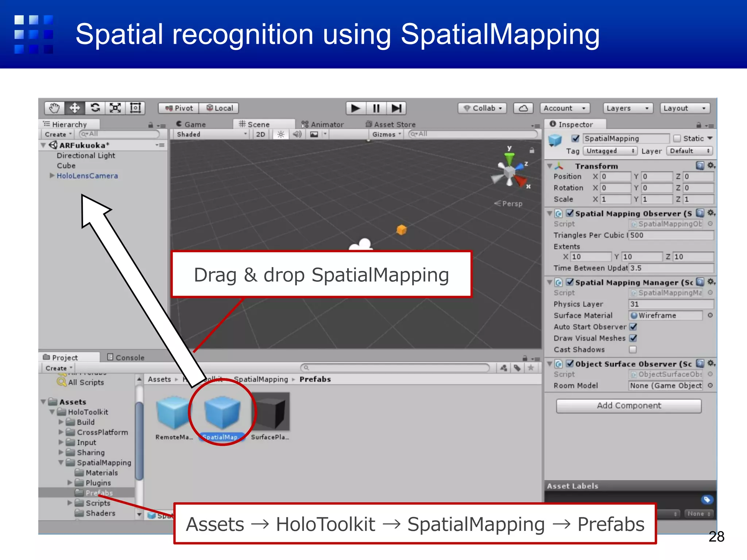The height and width of the screenshot is (560, 747).
Task: Select the Rect transform tool
Action: [x=135, y=108]
